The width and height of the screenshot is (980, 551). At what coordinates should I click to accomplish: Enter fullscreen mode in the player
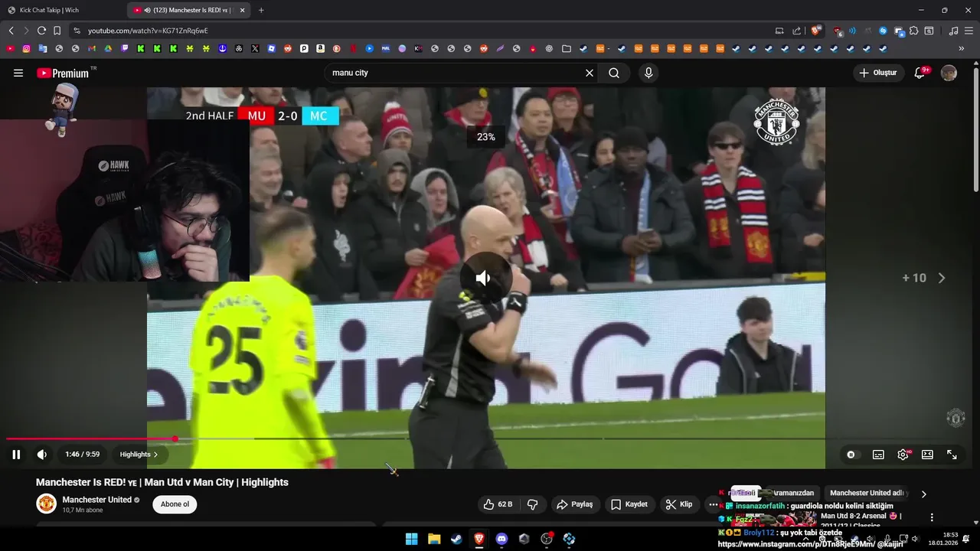click(952, 455)
